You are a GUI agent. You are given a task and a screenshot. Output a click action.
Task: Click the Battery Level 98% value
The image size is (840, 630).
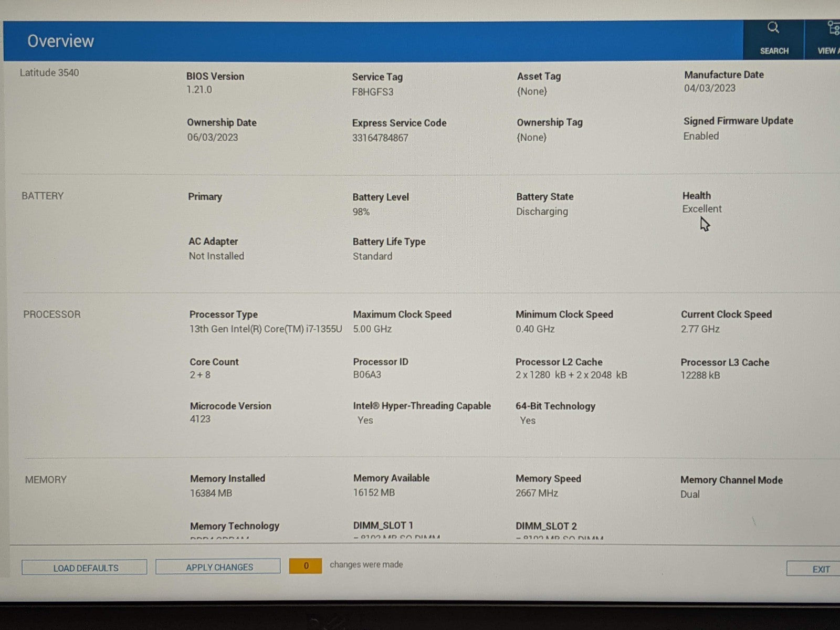point(361,212)
